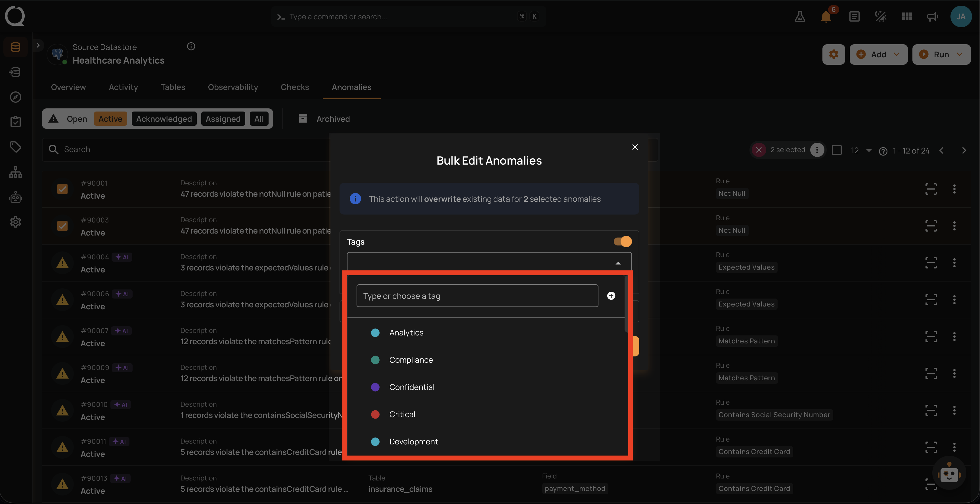Choose the Development tag

pos(486,442)
